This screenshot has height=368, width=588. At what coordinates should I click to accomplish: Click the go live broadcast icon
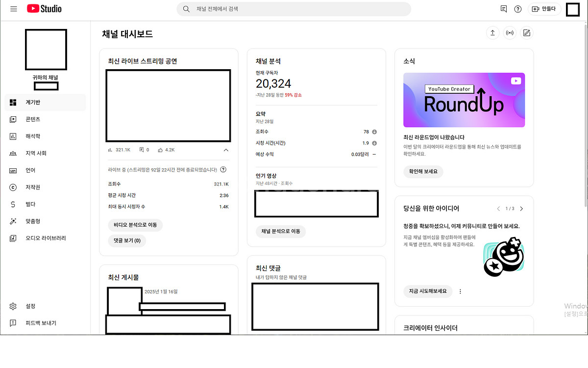[x=510, y=33]
